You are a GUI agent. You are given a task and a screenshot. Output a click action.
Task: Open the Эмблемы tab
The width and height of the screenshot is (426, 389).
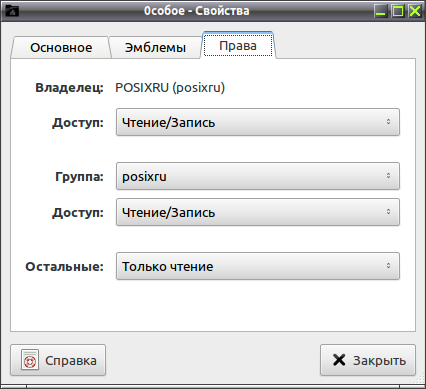tap(155, 47)
